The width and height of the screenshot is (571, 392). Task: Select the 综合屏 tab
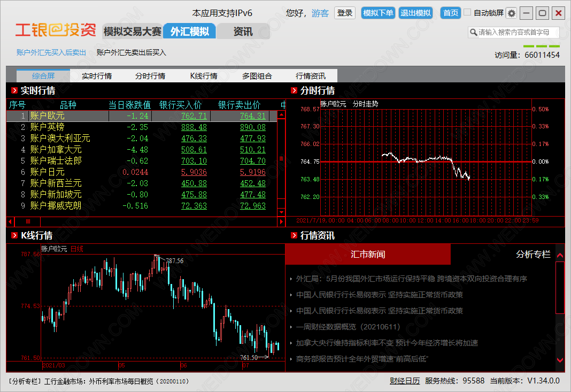(x=43, y=76)
